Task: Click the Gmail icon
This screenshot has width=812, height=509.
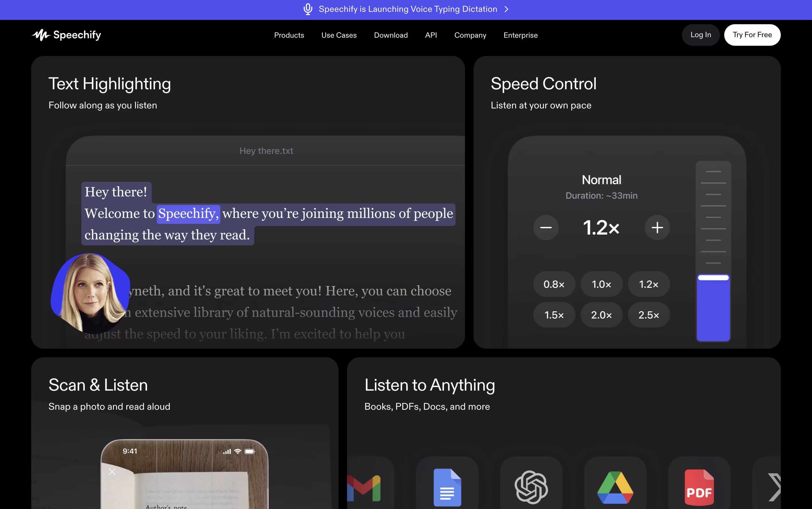Action: coord(364,487)
